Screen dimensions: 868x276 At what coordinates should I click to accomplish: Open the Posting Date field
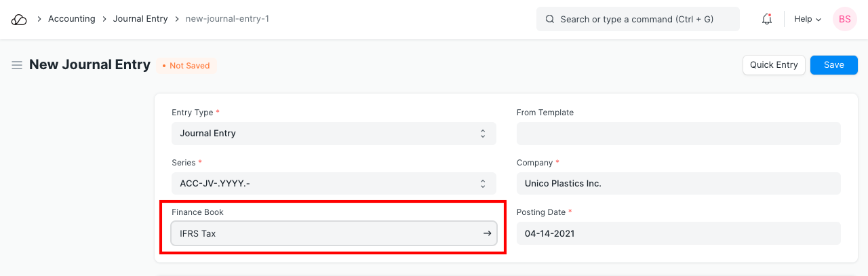[678, 233]
